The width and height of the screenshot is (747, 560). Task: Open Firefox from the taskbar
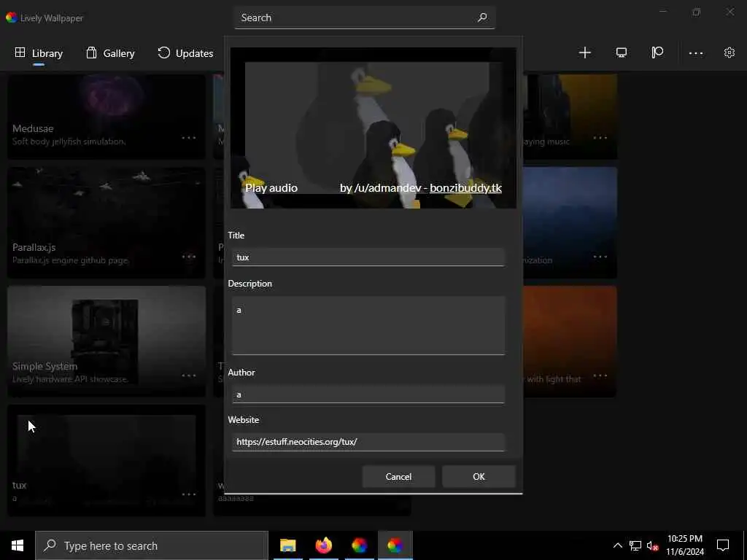(x=323, y=545)
